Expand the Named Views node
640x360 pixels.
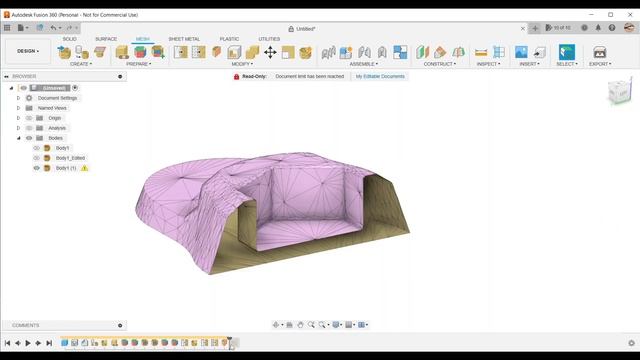click(18, 108)
